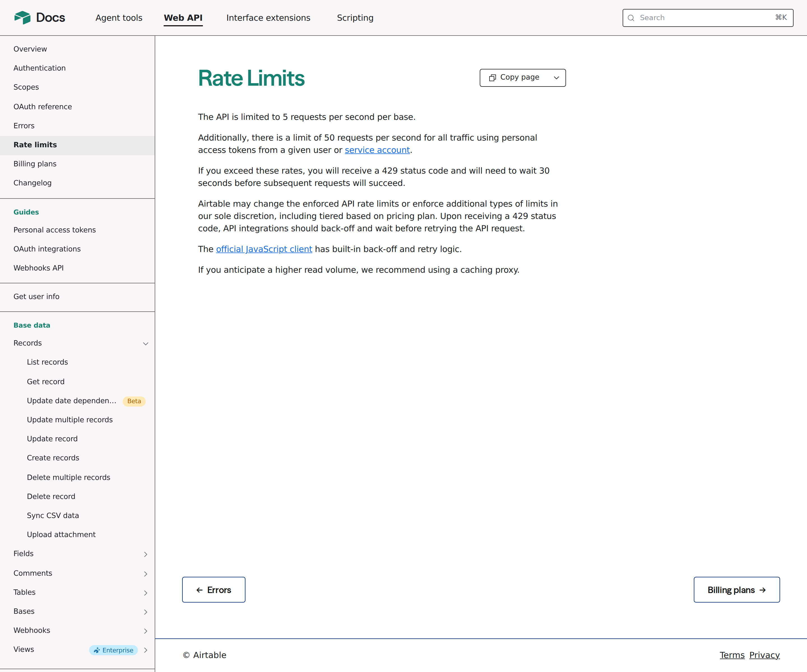807x672 pixels.
Task: Open Authentication in the sidebar
Action: click(77, 68)
